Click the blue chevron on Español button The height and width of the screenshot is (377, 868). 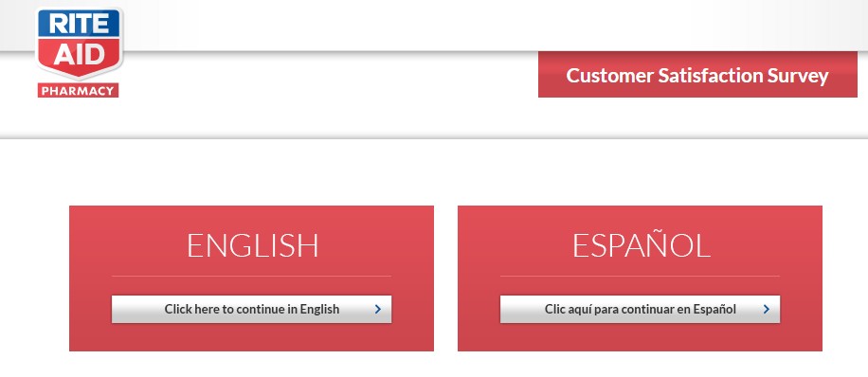point(767,309)
